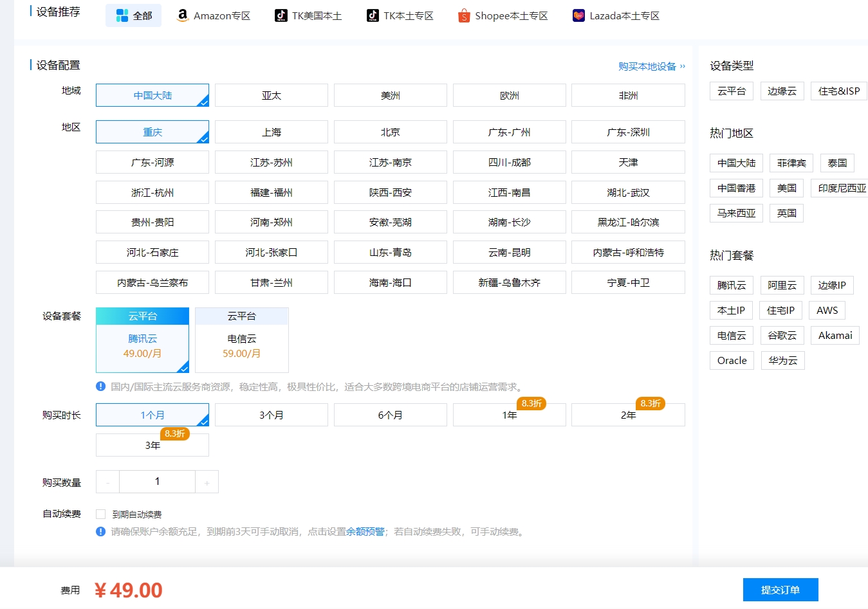Switch to TK本土专区 tab
The width and height of the screenshot is (868, 609).
pyautogui.click(x=400, y=15)
